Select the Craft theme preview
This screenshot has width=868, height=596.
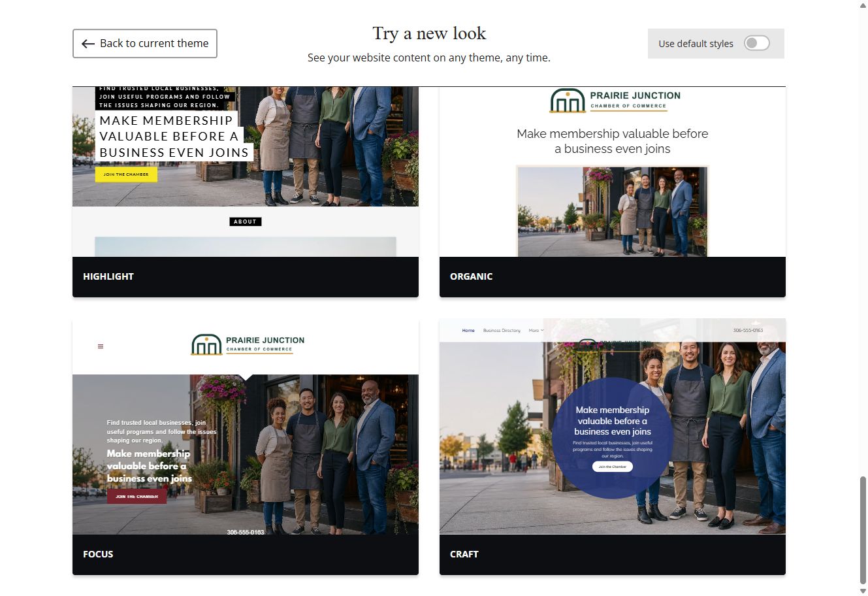613,427
